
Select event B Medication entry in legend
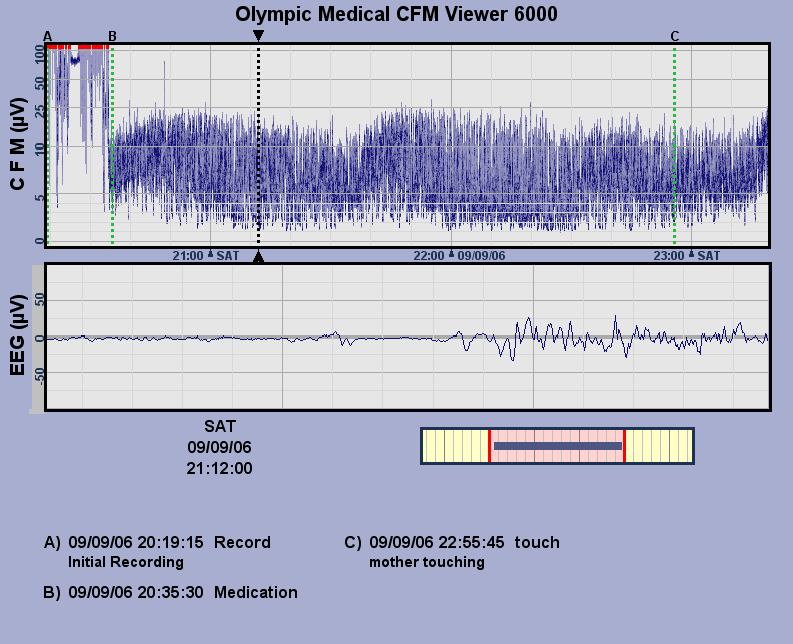coord(170,592)
